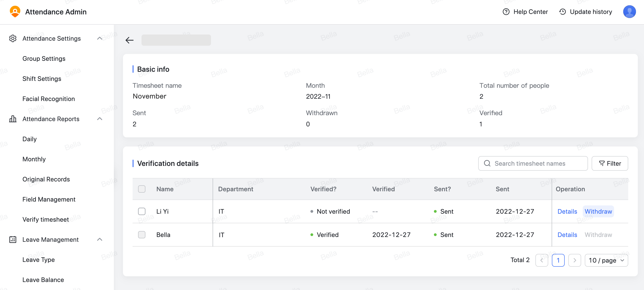This screenshot has height=290, width=644.
Task: Focus the Search timesheet names field
Action: (533, 163)
